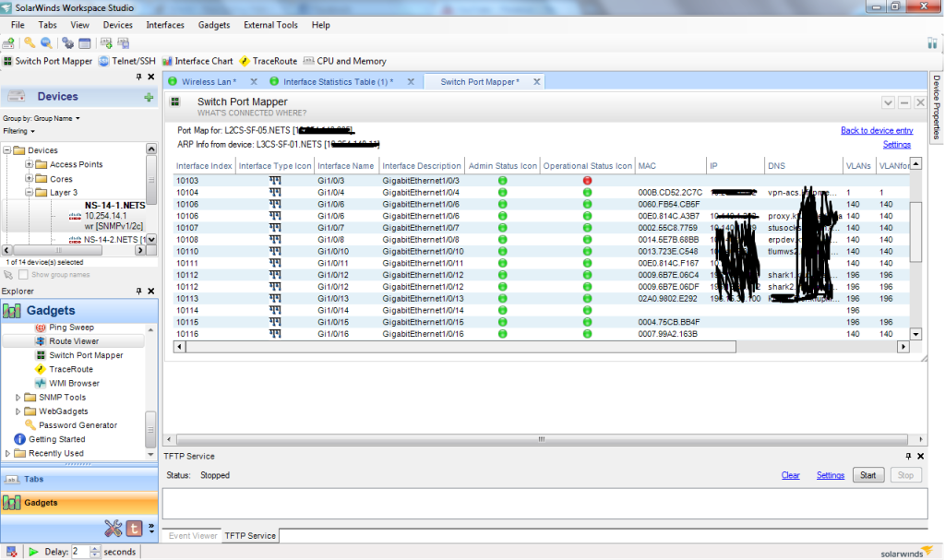Screen dimensions: 945x560
Task: Expand SNMP Tools folder
Action: coord(18,398)
